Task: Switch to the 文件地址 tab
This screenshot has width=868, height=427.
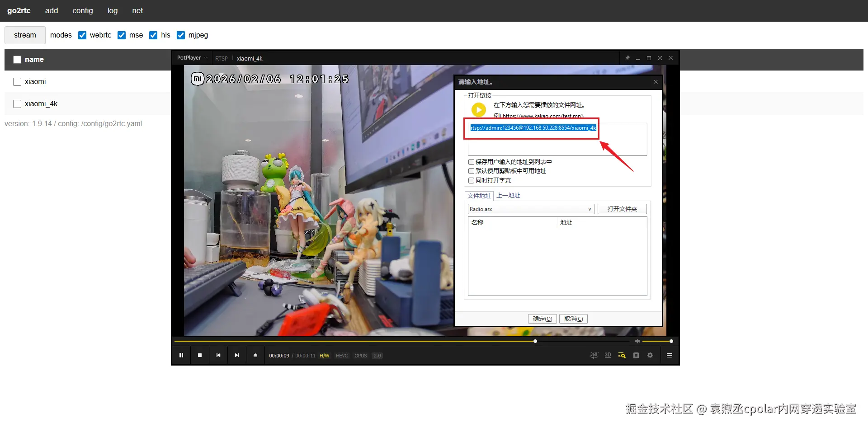Action: [479, 196]
